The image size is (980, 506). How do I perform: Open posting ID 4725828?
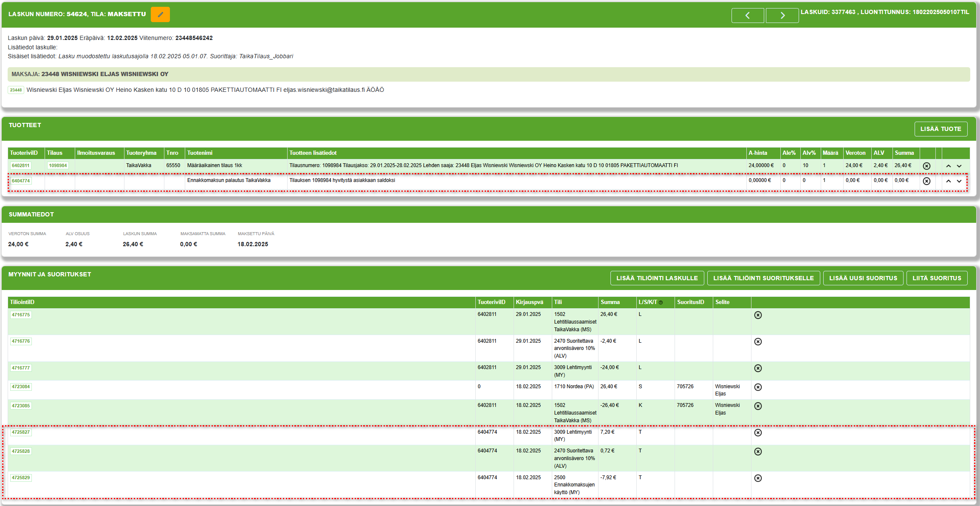(21, 452)
